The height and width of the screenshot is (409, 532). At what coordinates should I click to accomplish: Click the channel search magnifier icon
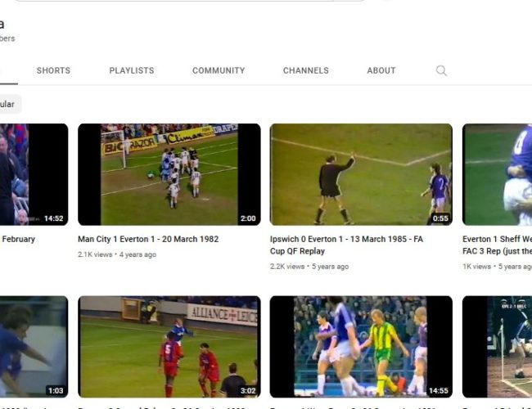(x=441, y=71)
